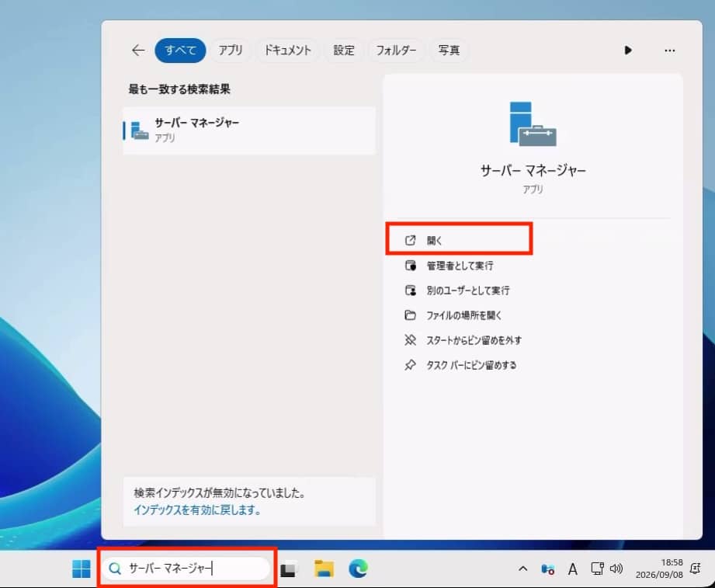Click 開く to launch Server Manager
This screenshot has height=588, width=715.
click(x=459, y=240)
